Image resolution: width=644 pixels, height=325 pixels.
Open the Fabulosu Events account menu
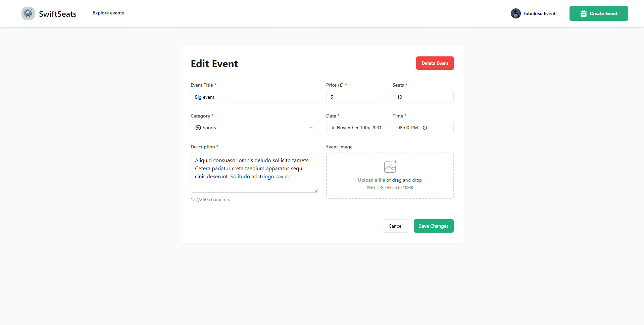(534, 13)
